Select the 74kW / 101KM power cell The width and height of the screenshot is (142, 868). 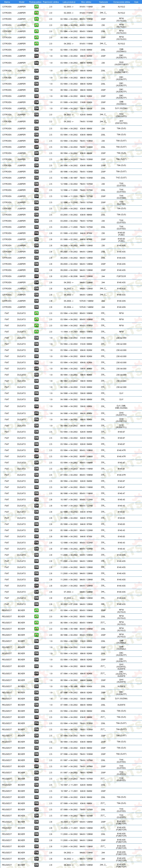(86, 122)
